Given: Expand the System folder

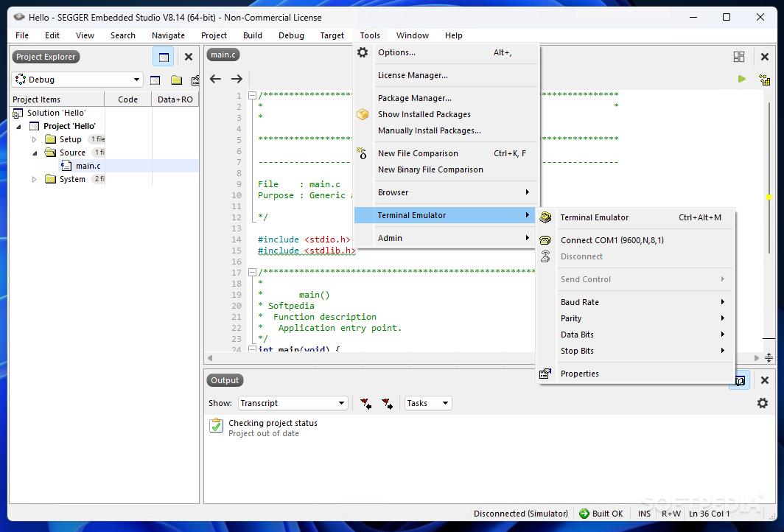Looking at the screenshot, I should 34,179.
